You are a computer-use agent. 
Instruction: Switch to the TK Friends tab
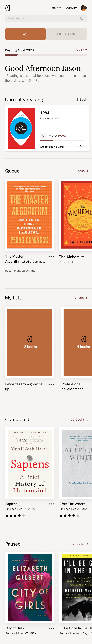[x=66, y=34]
